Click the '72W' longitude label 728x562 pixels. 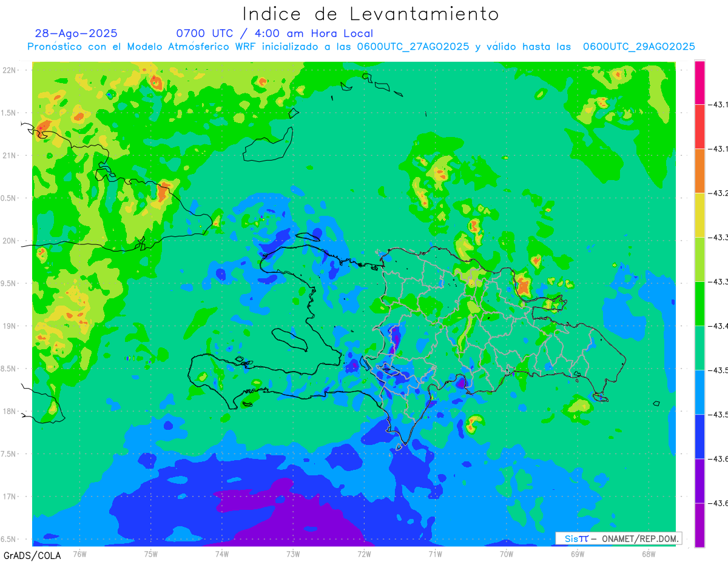coord(364,553)
